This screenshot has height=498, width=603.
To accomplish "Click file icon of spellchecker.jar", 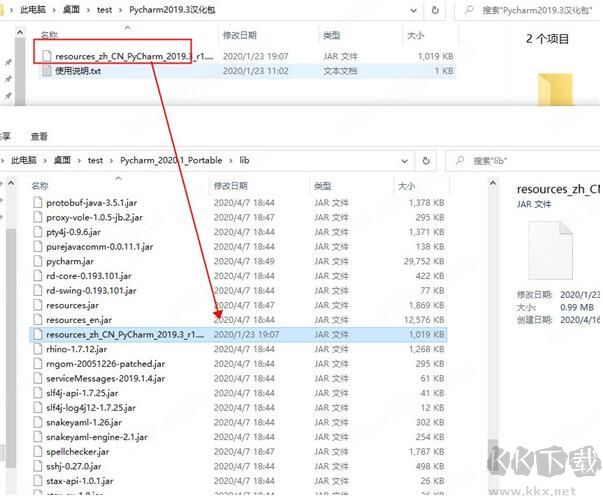I will pyautogui.click(x=38, y=452).
